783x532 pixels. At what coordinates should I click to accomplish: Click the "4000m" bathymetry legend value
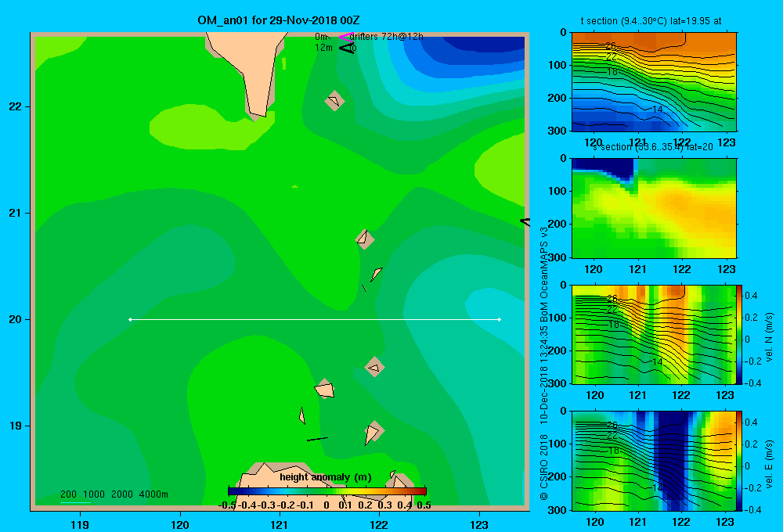point(153,494)
